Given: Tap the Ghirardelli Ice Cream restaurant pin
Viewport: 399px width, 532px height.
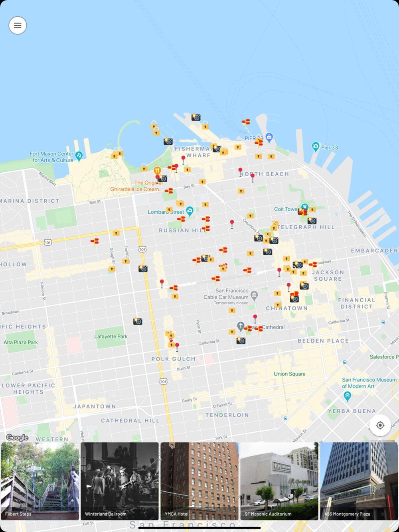Looking at the screenshot, I should click(x=157, y=171).
